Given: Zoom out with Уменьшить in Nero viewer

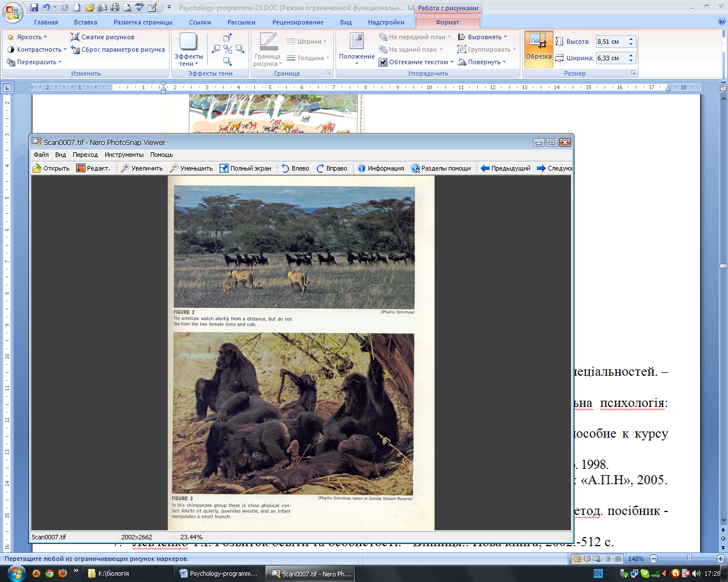Looking at the screenshot, I should (191, 168).
